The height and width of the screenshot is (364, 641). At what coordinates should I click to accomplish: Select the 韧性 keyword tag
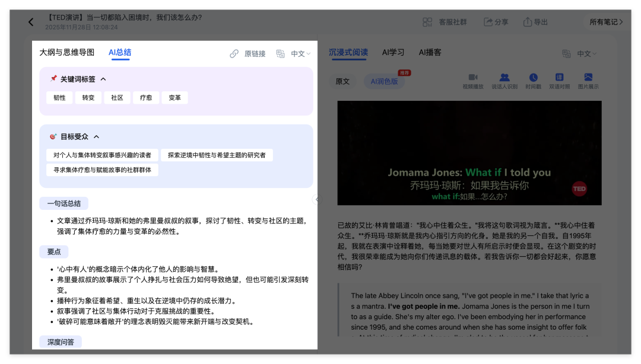coord(59,98)
